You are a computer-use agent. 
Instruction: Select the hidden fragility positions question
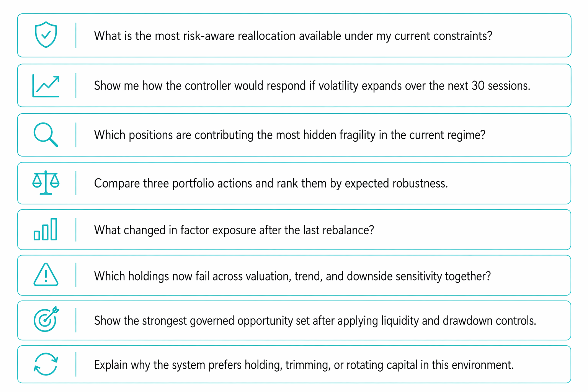289,135
